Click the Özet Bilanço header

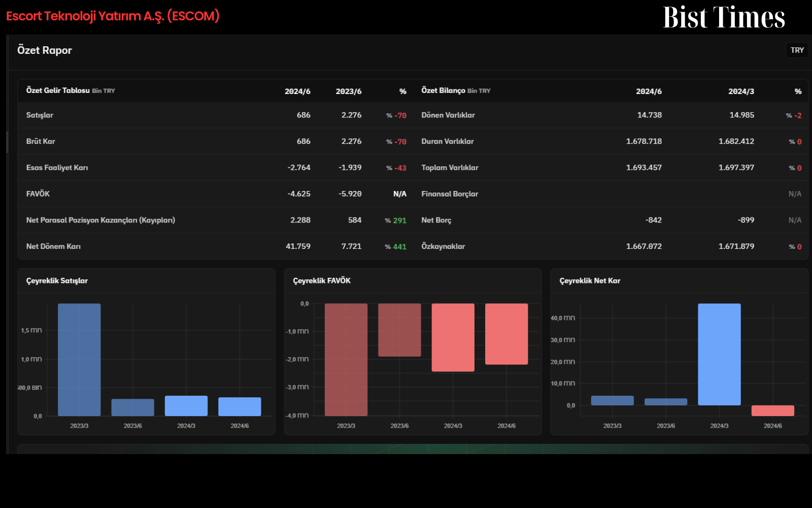point(456,90)
